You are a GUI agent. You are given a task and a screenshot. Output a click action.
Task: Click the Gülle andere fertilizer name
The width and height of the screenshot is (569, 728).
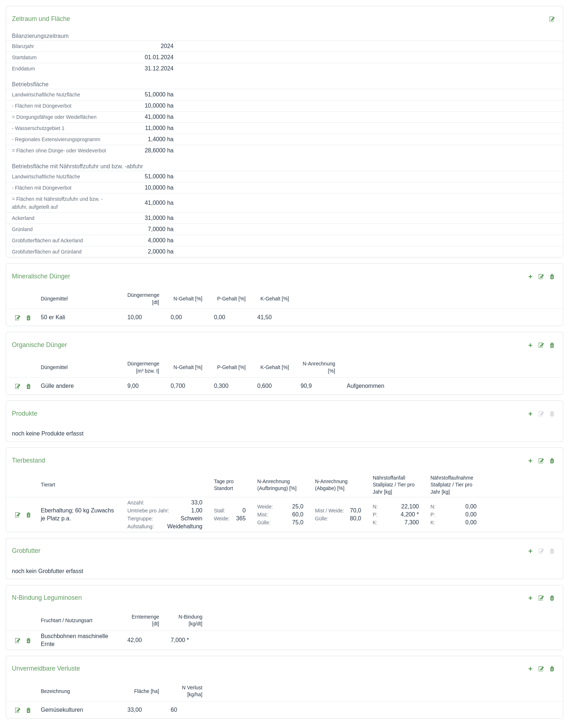[x=57, y=386]
